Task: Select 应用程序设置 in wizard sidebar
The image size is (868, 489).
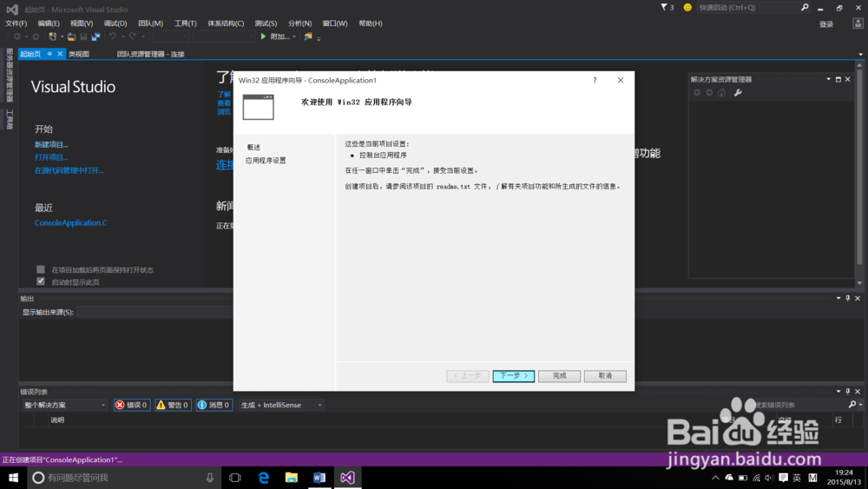Action: tap(266, 161)
